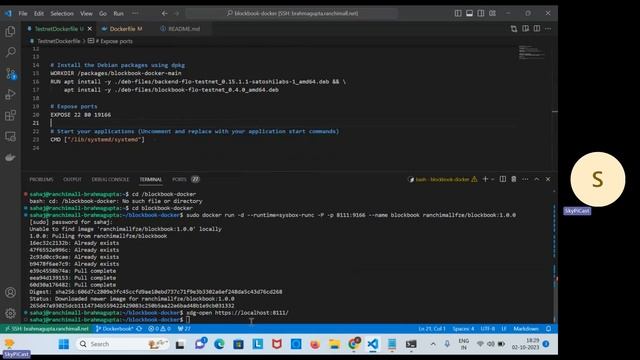Change the Markdown language mode

coord(526,329)
